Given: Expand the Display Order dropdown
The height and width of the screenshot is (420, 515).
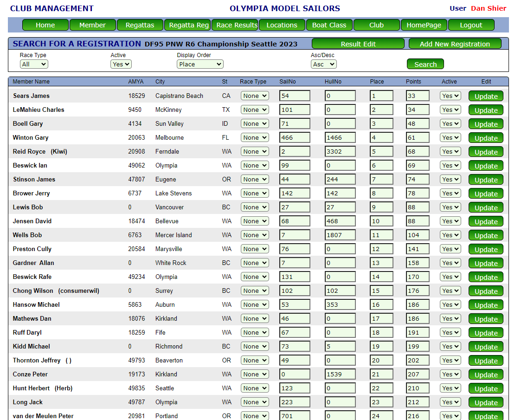Looking at the screenshot, I should 200,64.
